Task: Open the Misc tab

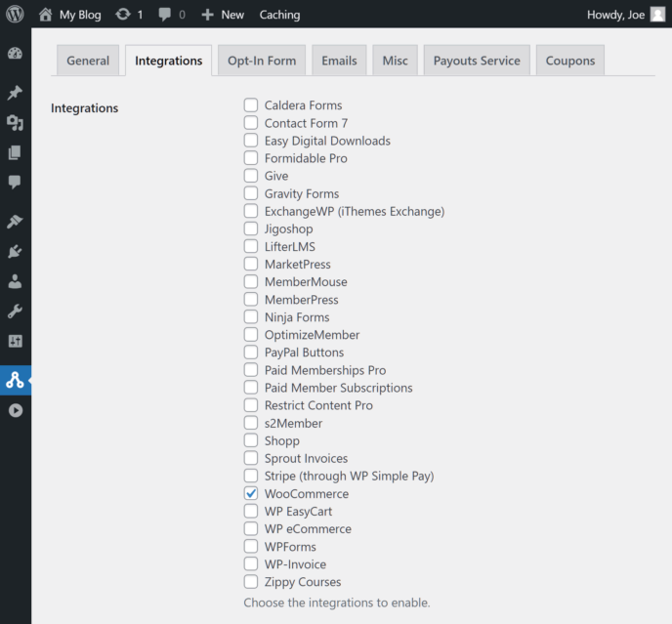Action: 395,61
